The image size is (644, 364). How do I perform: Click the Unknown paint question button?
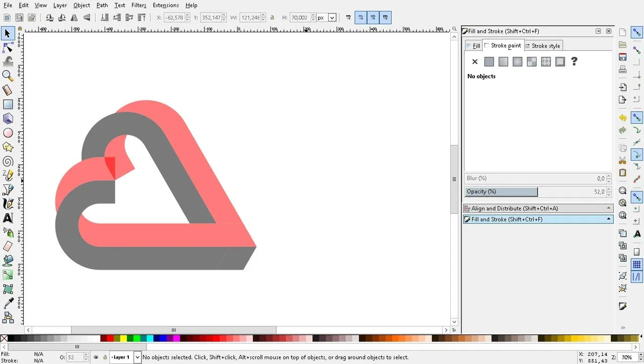point(574,62)
